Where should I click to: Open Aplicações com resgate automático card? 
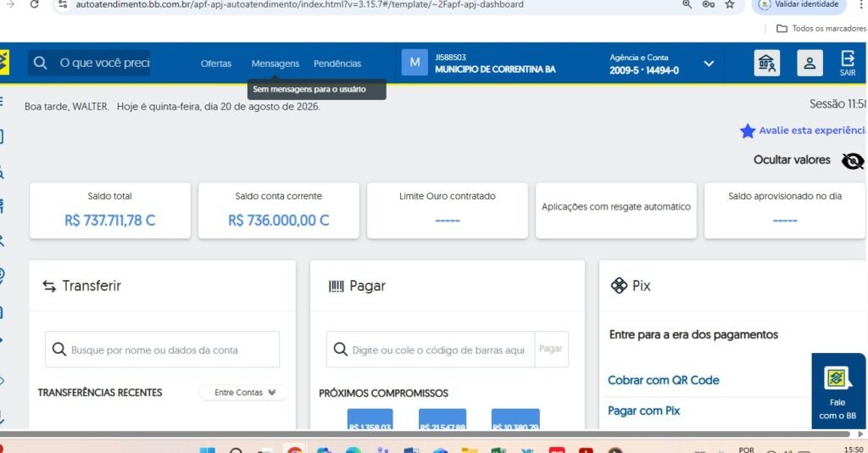(616, 211)
